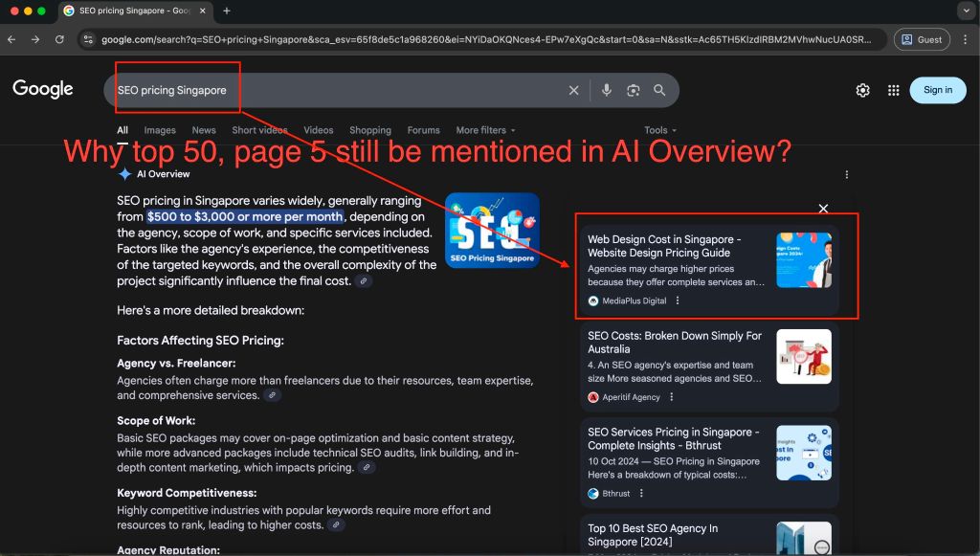Screen dimensions: 980x556
Task: Click the browser forward arrow
Action: 35,39
